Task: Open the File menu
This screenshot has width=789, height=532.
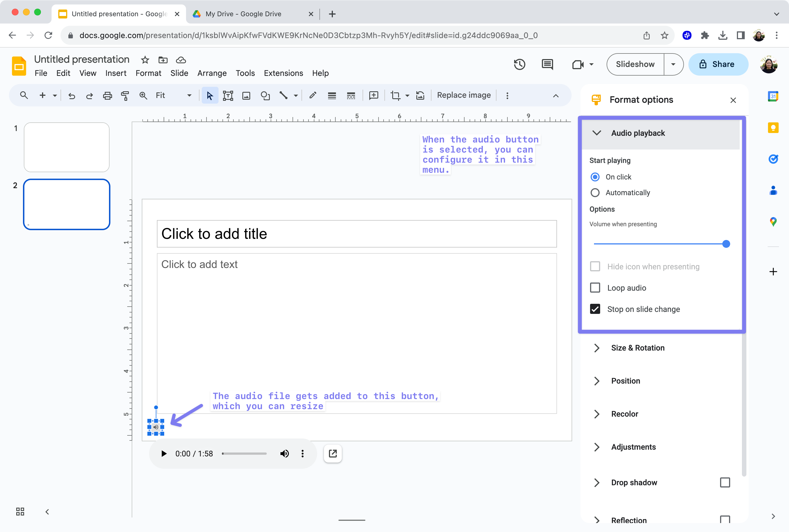Action: click(41, 73)
